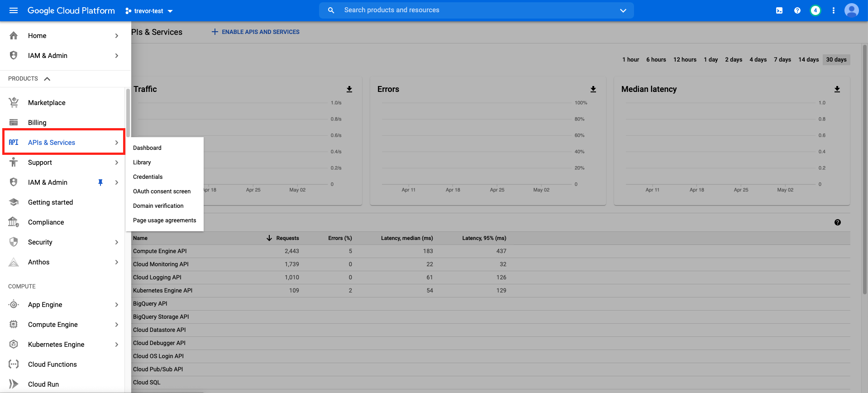Open notifications badge showing 4
The width and height of the screenshot is (868, 393).
pos(816,10)
